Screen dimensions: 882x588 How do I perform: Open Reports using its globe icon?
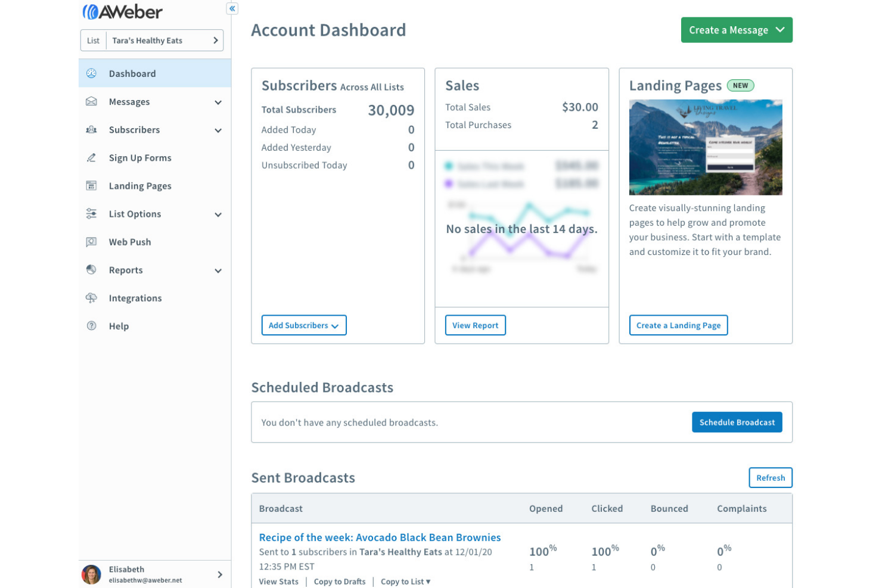[x=91, y=269]
